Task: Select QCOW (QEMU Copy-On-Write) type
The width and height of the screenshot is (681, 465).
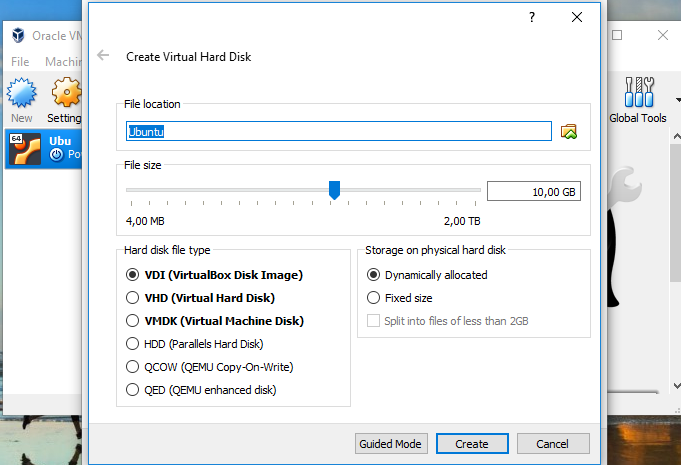Action: (x=209, y=367)
